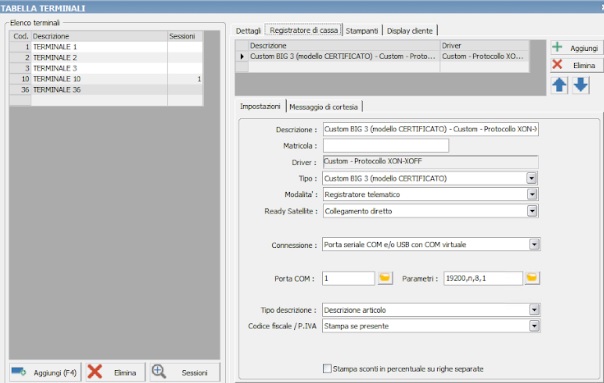This screenshot has height=383, width=604.
Task: Open the Porta COM folder browse icon
Action: coord(385,278)
